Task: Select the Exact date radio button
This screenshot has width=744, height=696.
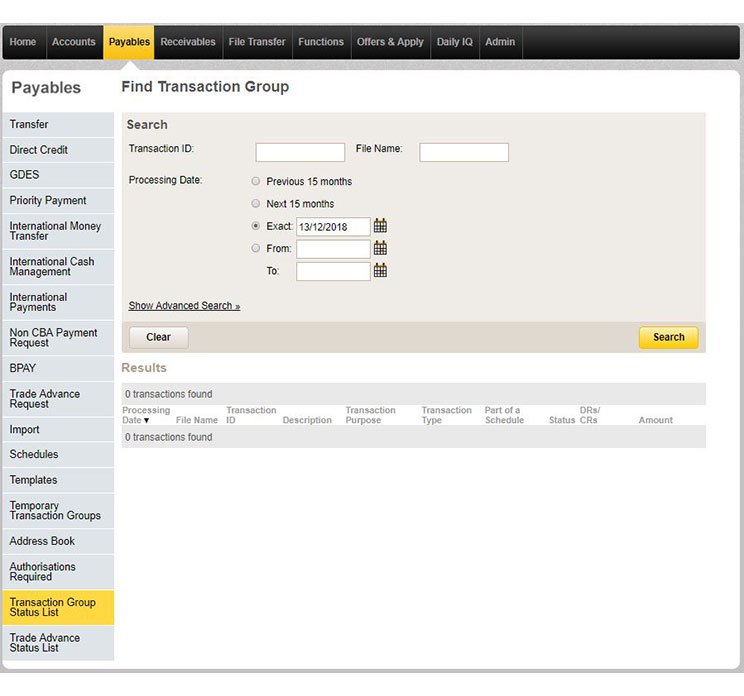Action: [256, 226]
